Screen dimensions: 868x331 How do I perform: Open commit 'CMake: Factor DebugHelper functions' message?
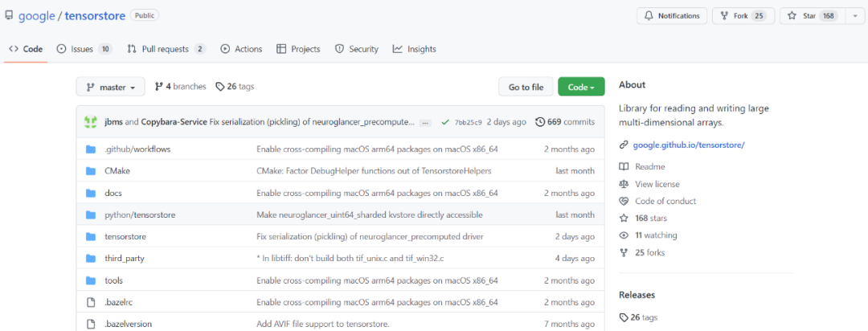point(374,171)
